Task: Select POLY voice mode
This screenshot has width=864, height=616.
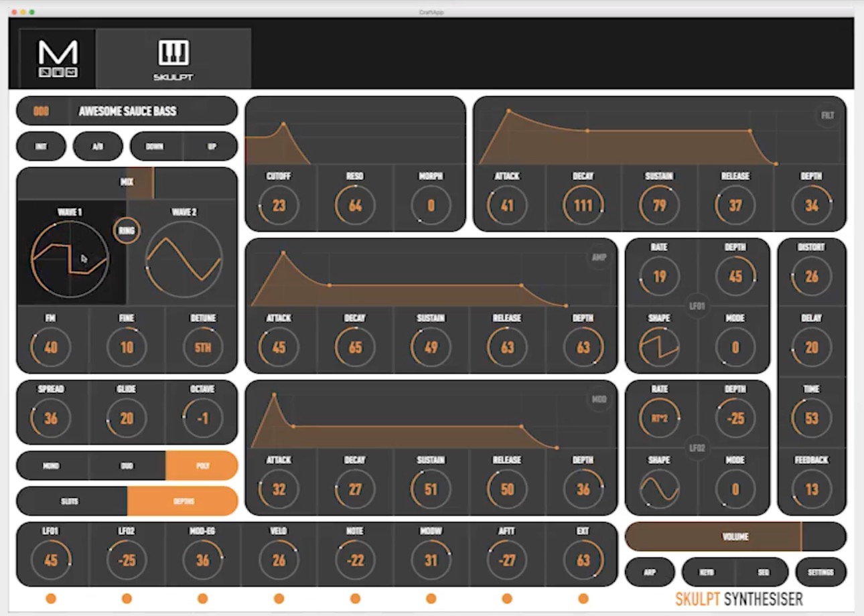Action: pos(202,465)
